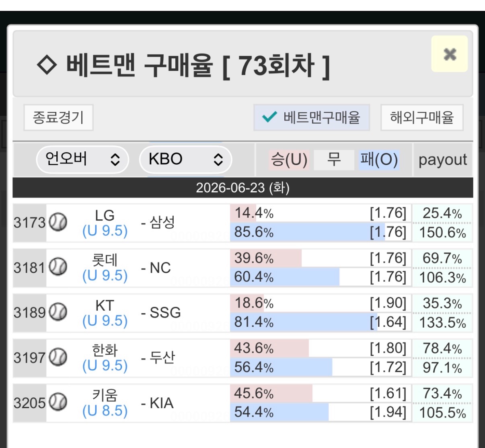The image size is (485, 448).
Task: Click the [1.94] odds for 키움
Action: coord(388,412)
